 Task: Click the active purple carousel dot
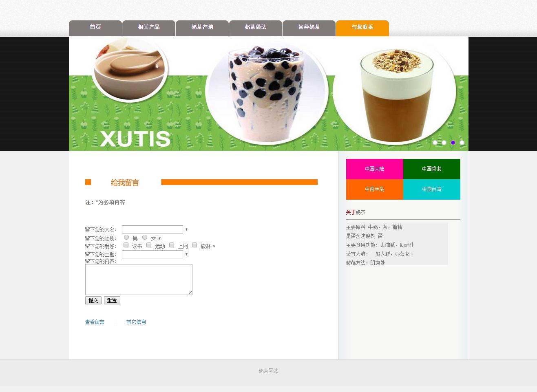pos(453,143)
